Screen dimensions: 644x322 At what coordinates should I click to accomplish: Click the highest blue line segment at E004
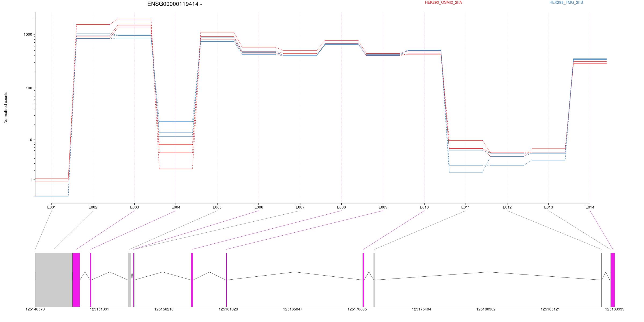(176, 122)
